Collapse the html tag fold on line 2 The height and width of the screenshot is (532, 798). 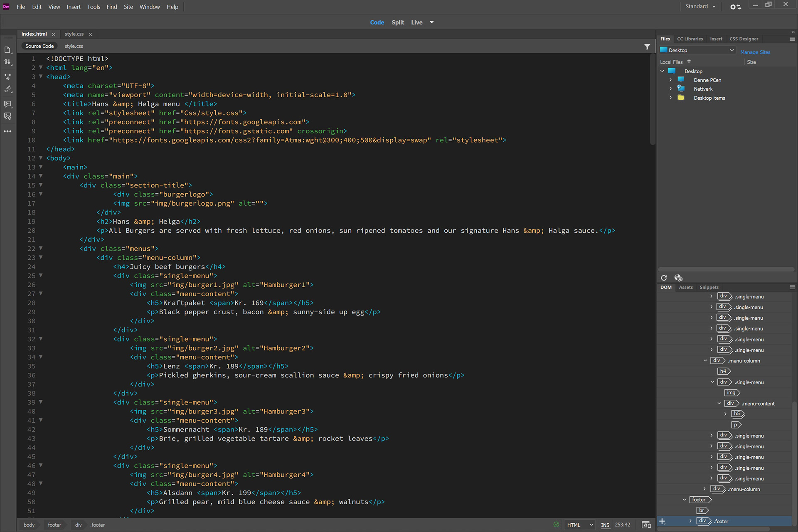[x=41, y=67]
